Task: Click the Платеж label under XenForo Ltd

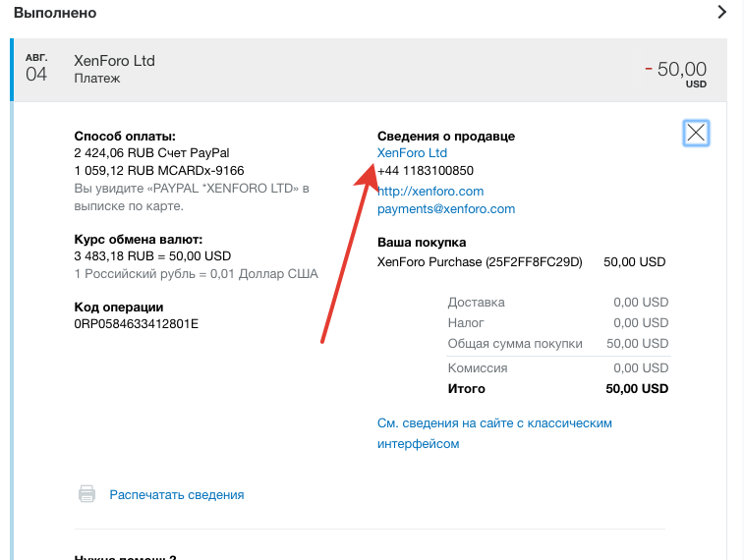Action: pyautogui.click(x=96, y=79)
